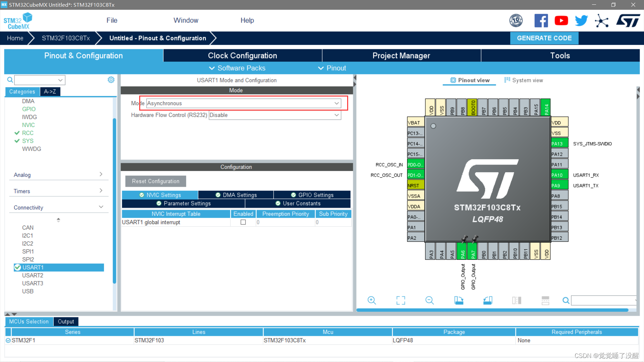Click the ST community network icon
The width and height of the screenshot is (644, 362).
pyautogui.click(x=601, y=21)
